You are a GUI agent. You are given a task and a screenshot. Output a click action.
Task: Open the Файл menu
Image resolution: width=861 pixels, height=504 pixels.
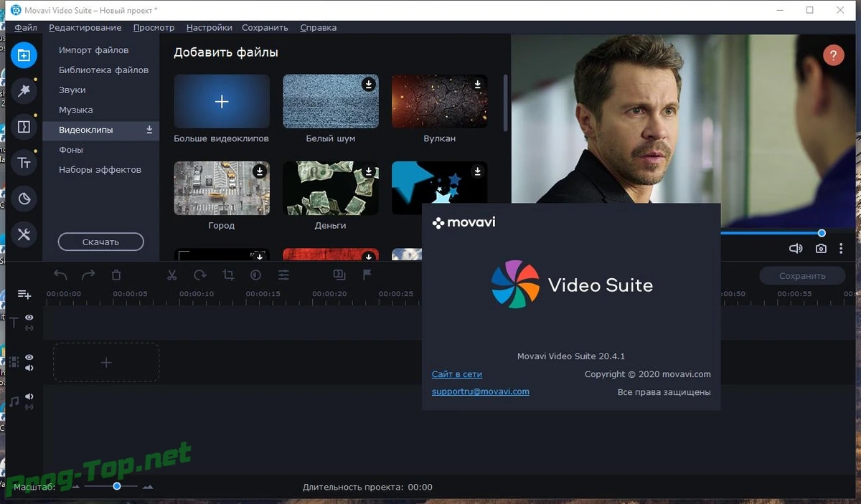(26, 27)
